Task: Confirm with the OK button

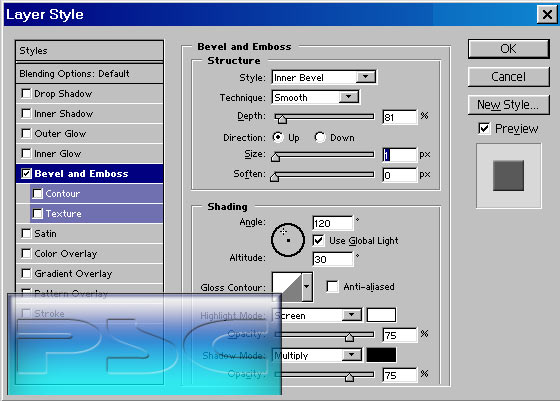Action: (x=509, y=49)
